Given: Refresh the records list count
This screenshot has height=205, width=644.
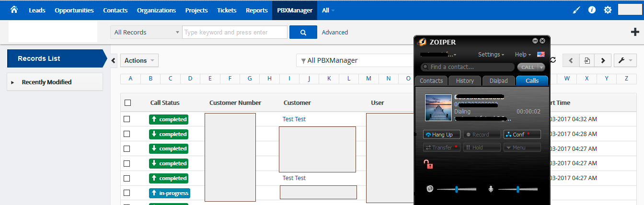Looking at the screenshot, I should pyautogui.click(x=553, y=60).
